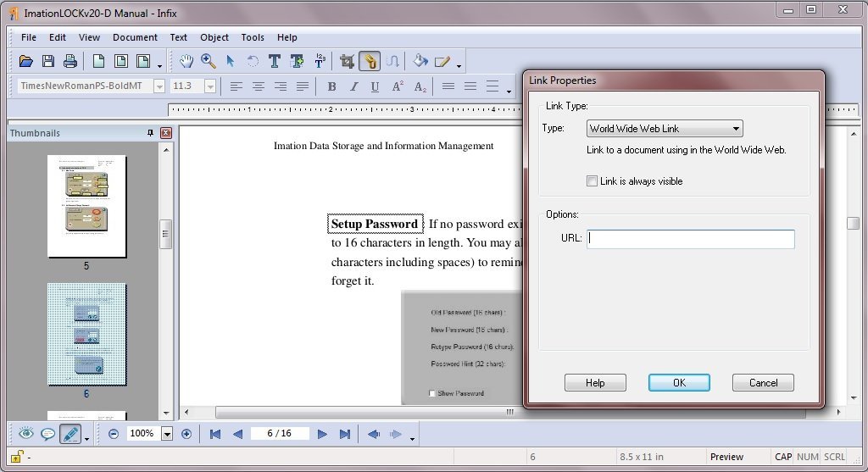Select the page 6 thumbnail
Screen dimensions: 868x472
87,334
